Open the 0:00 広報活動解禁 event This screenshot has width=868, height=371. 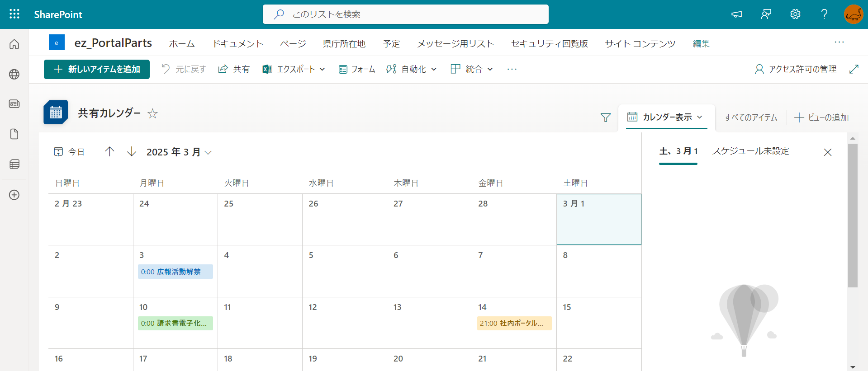(175, 272)
